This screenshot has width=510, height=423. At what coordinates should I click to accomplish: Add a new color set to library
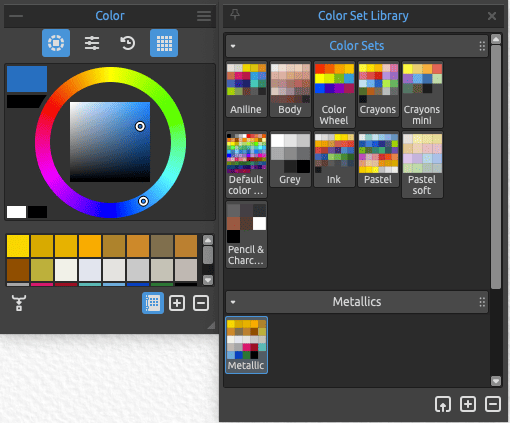468,404
